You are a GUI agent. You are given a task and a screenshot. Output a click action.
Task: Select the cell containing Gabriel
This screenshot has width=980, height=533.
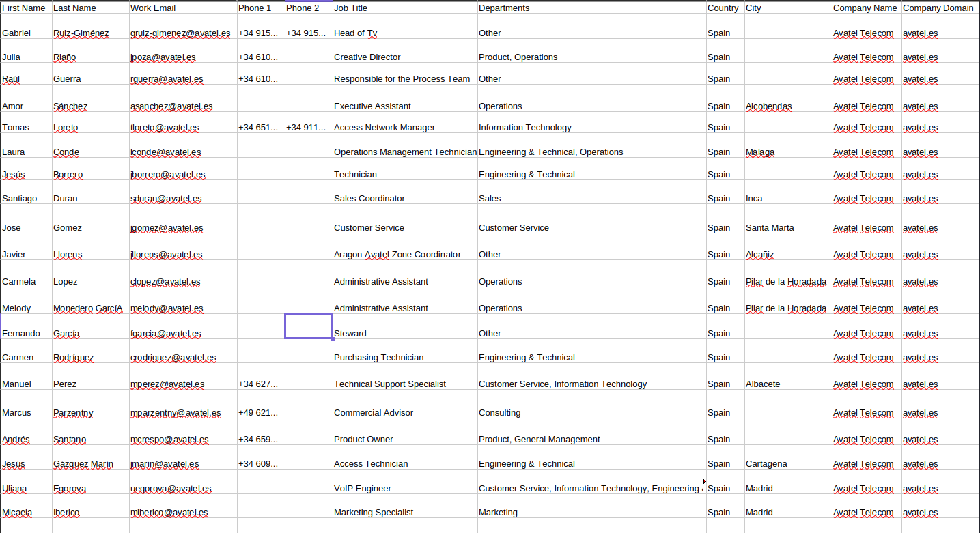click(26, 27)
